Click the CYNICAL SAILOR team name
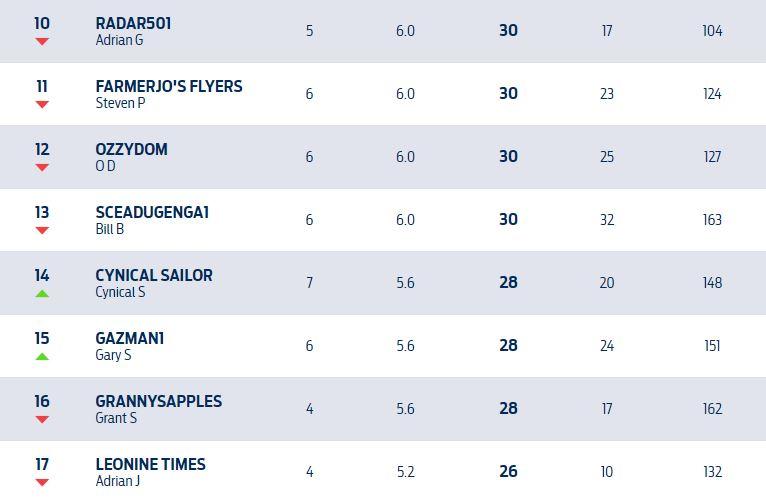The image size is (766, 503). point(154,275)
